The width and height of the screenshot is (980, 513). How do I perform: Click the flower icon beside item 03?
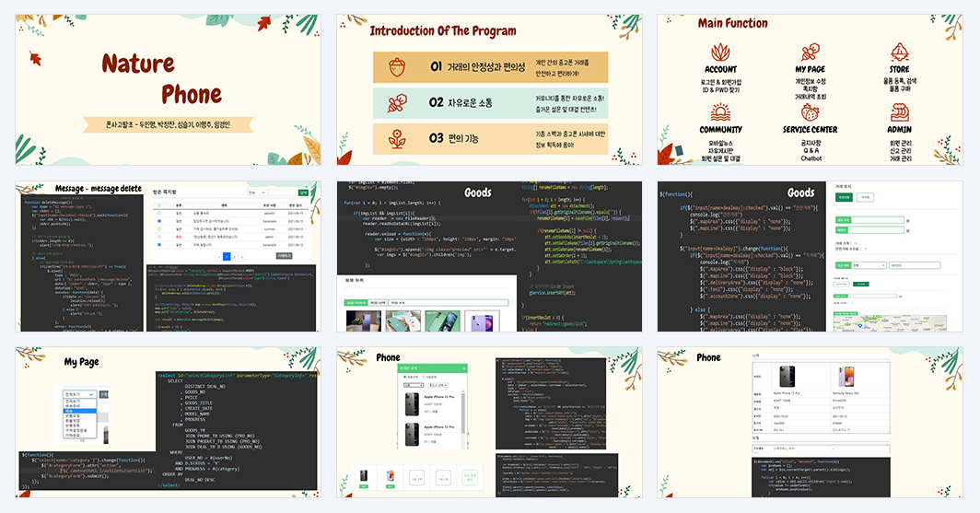click(397, 139)
